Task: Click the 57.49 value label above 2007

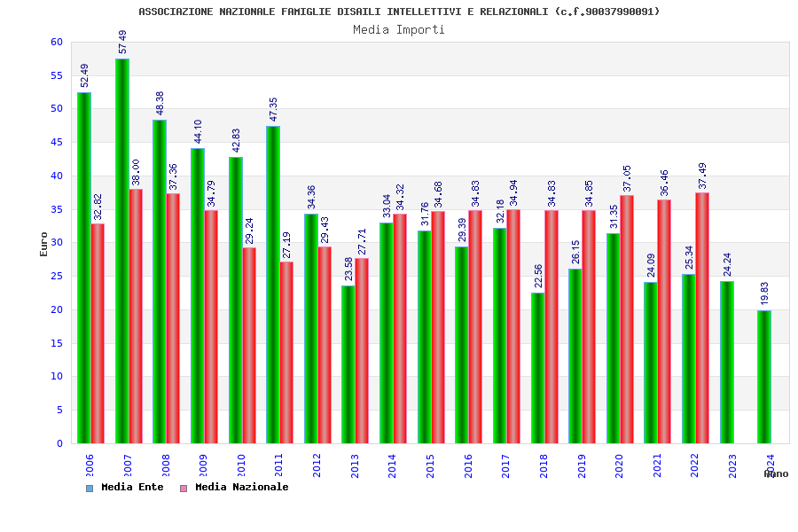Action: pos(122,43)
